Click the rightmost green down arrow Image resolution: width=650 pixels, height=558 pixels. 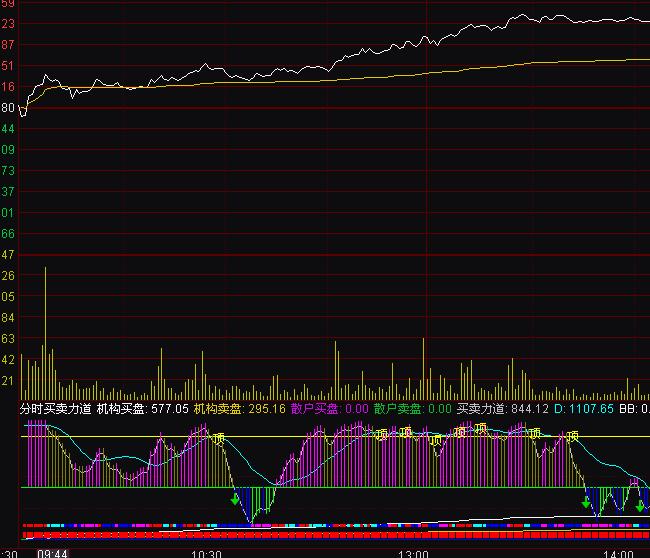[x=639, y=505]
